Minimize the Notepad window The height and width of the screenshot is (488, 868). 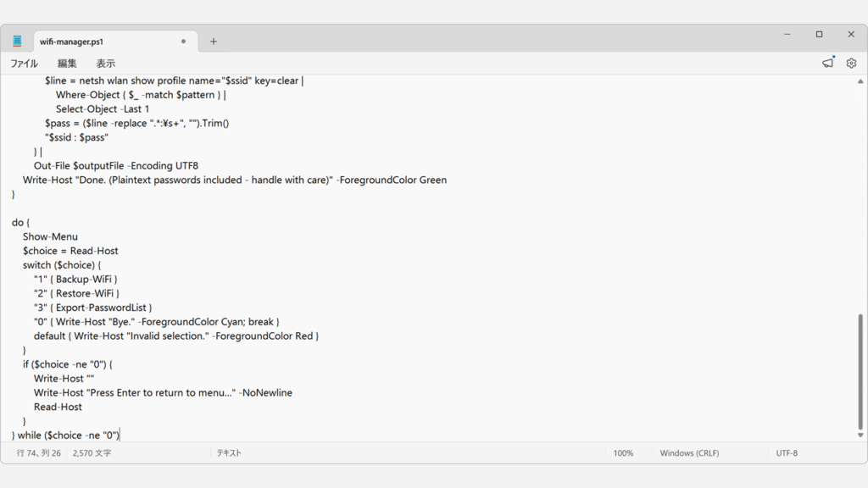pos(787,35)
